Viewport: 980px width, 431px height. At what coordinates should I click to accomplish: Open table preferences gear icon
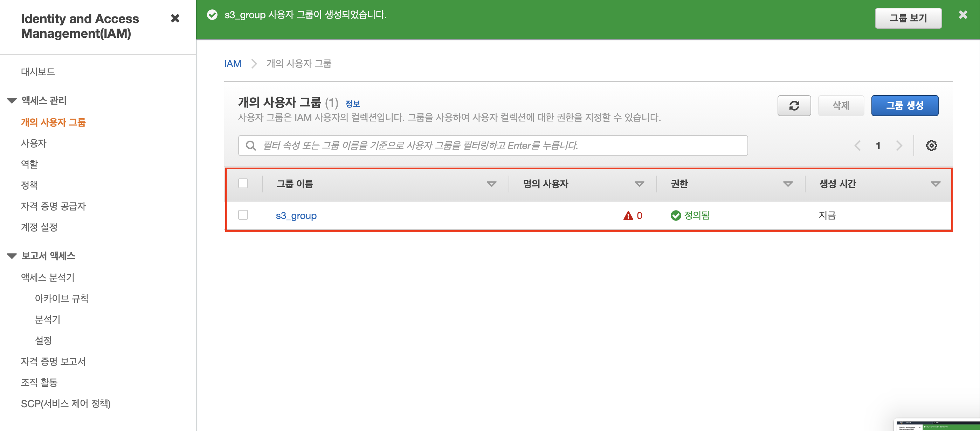(x=931, y=146)
